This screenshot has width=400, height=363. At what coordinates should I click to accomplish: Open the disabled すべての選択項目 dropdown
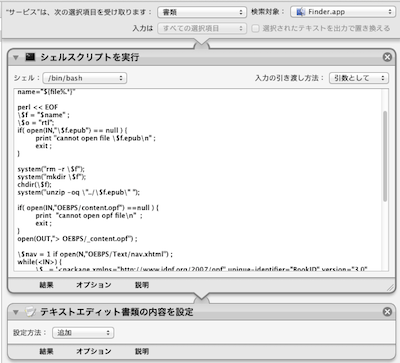pos(202,28)
